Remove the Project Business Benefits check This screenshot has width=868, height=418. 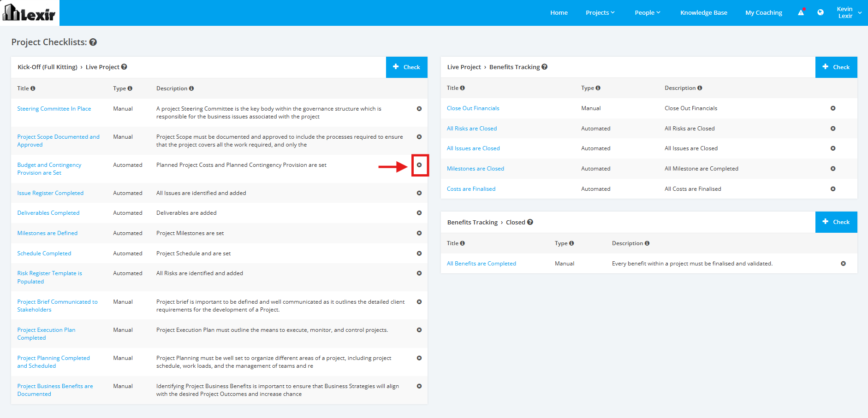pyautogui.click(x=419, y=386)
